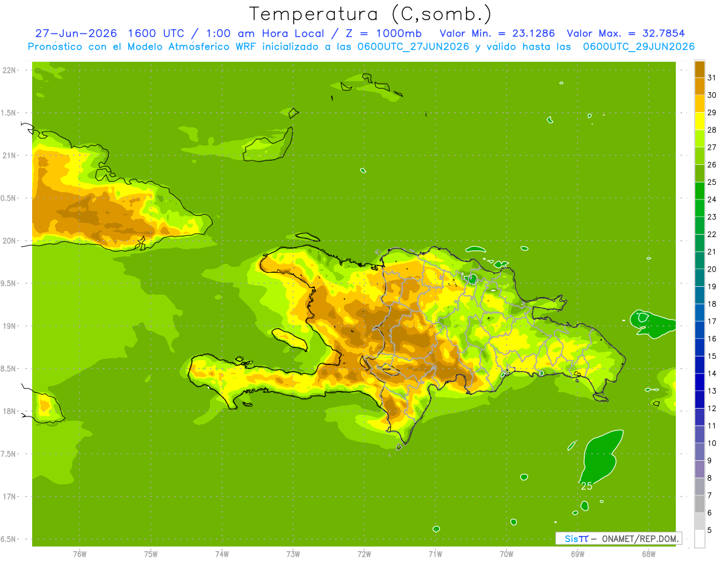
Task: Click 'Valor Min. = 23.1286' text
Action: [497, 33]
